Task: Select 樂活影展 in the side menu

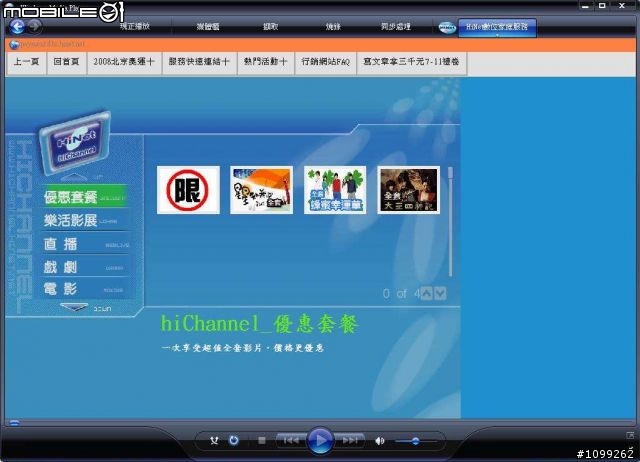Action: coord(85,220)
